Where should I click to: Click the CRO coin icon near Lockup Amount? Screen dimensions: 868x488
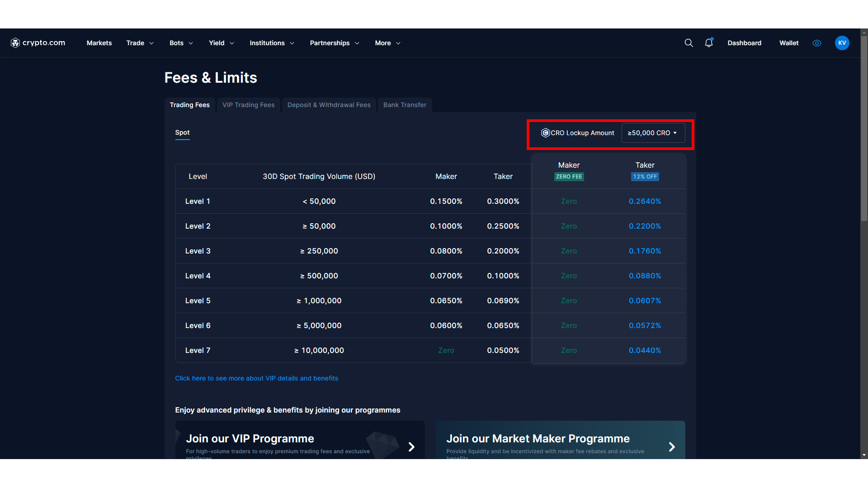coord(545,133)
